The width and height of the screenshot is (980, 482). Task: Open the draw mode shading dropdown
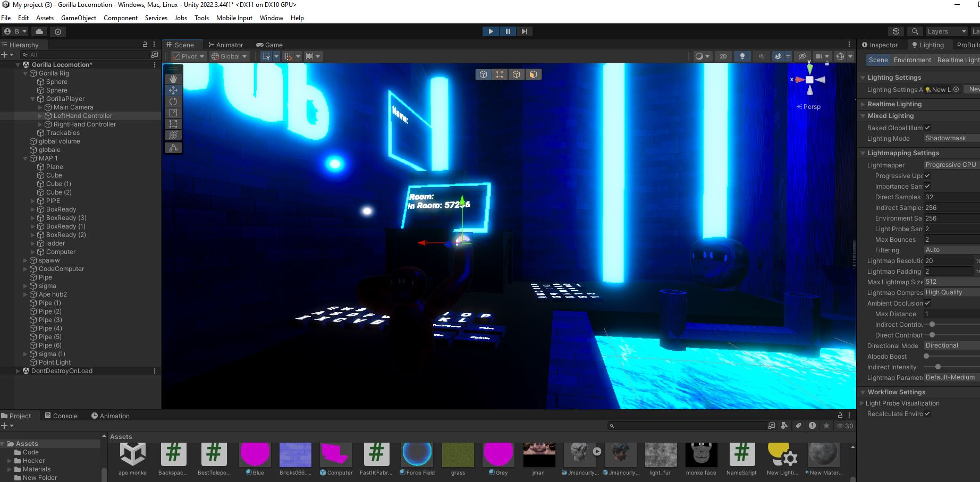[703, 56]
